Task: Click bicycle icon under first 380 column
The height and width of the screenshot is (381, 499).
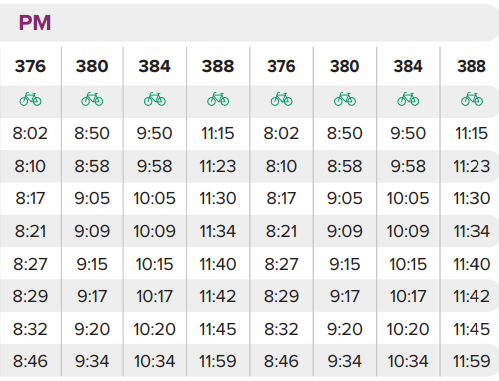Action: pyautogui.click(x=92, y=99)
